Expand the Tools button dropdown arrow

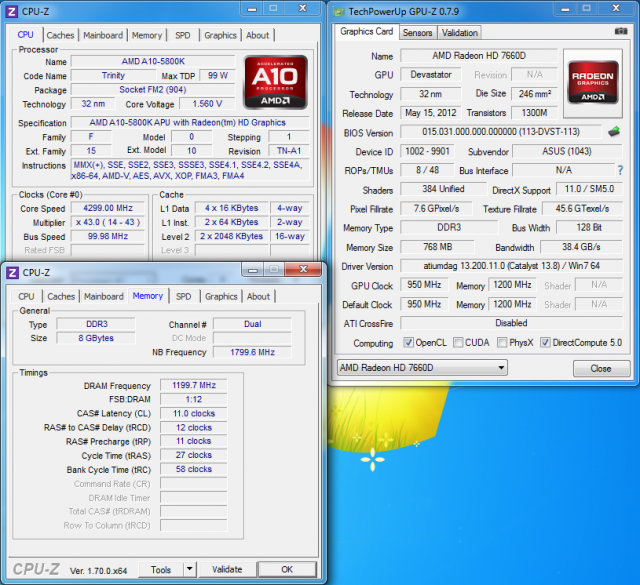[x=189, y=569]
